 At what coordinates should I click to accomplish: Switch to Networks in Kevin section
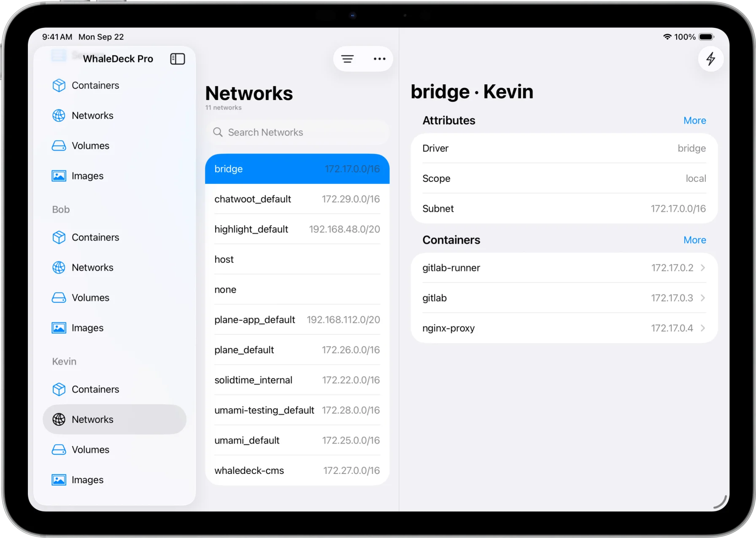coord(92,419)
